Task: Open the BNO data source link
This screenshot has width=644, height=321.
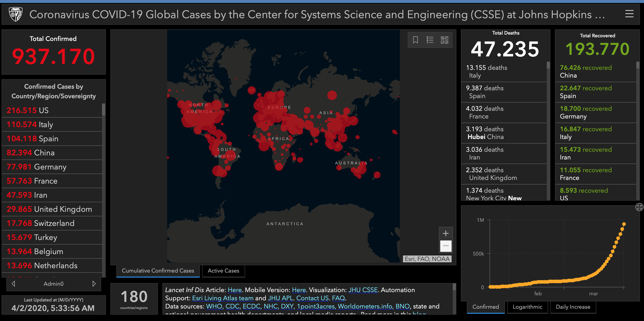Action: (x=402, y=306)
